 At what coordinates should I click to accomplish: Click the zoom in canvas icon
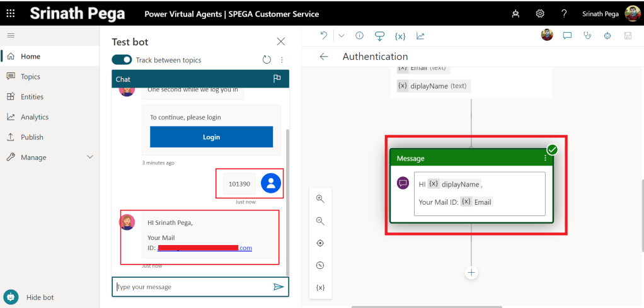(x=320, y=199)
